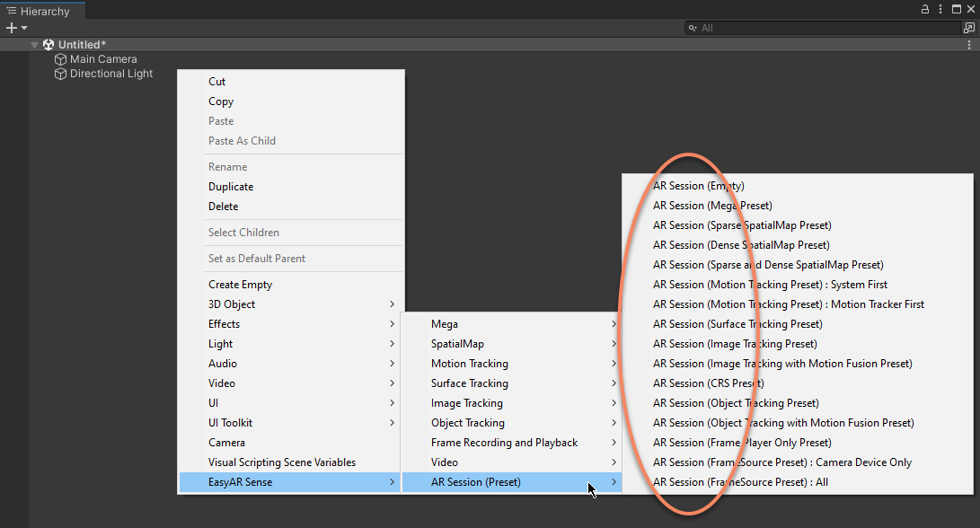Choose AR Session (Image Tracking Preset)

point(734,344)
